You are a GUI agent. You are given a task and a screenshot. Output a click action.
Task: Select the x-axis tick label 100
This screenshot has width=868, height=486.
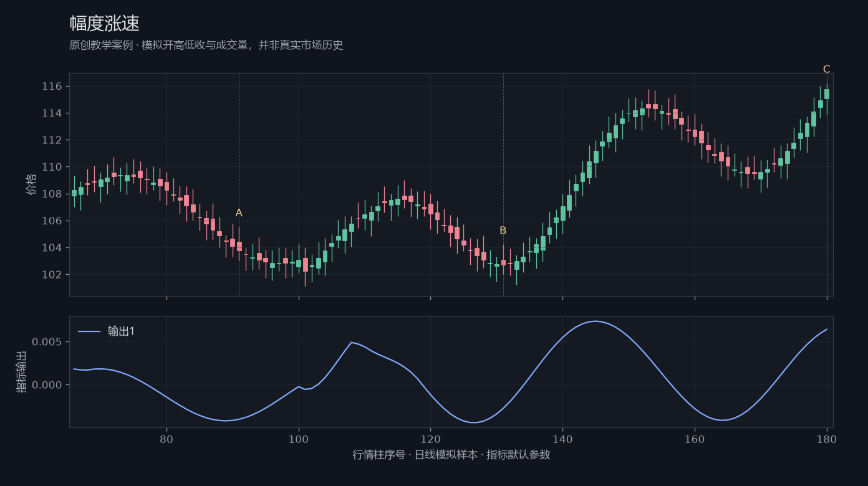click(x=299, y=439)
